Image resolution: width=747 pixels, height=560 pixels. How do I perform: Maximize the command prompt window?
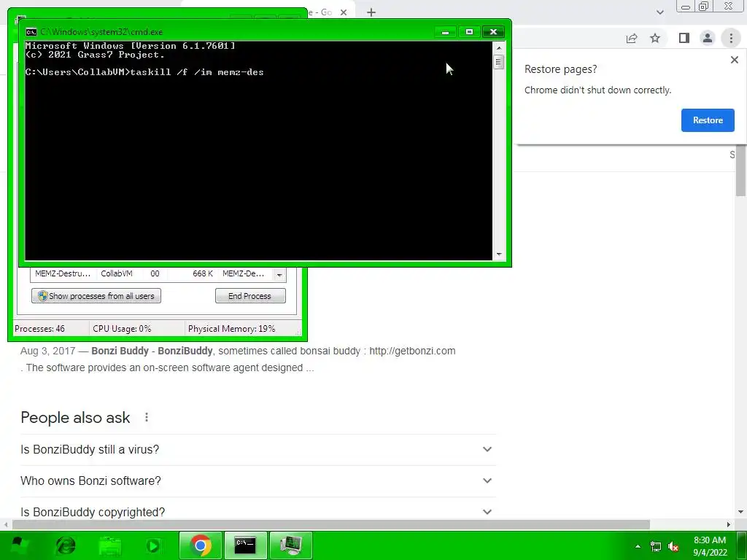pyautogui.click(x=469, y=32)
